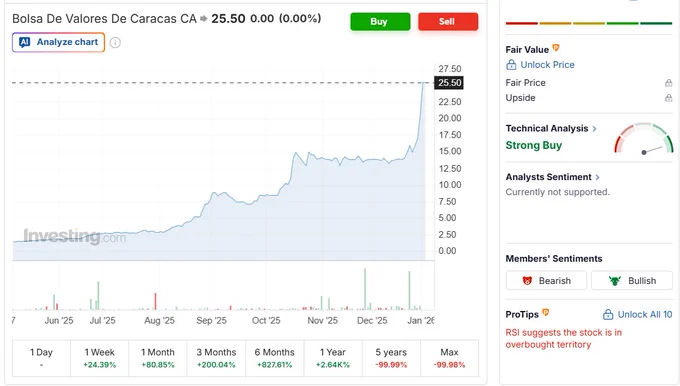Screen dimensions: 680x386
Task: Select the 1 Week timeframe tab
Action: coord(99,358)
